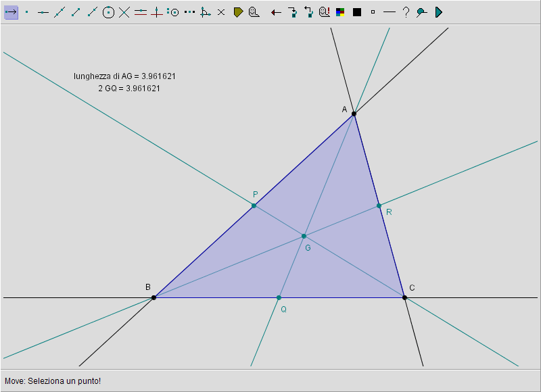This screenshot has width=541, height=392.
Task: Select midpoint R on side AC
Action: [379, 206]
